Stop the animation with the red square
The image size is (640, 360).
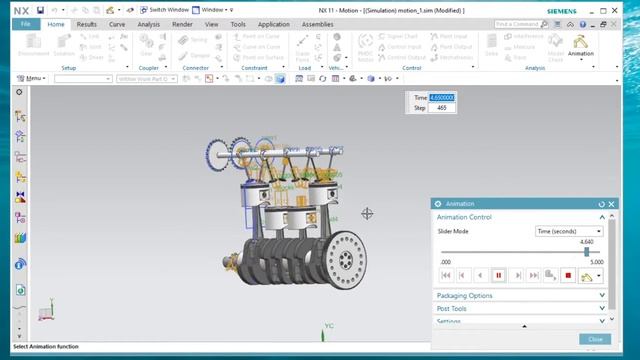[x=568, y=276]
